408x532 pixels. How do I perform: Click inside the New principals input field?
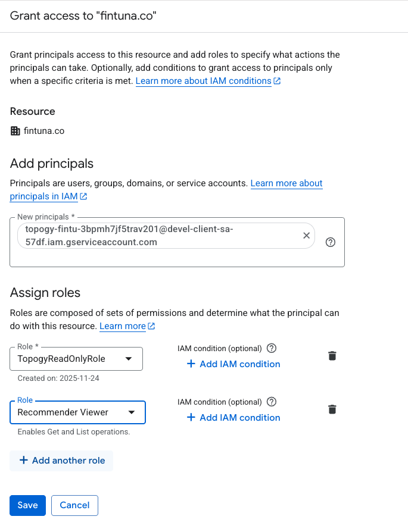(x=177, y=258)
